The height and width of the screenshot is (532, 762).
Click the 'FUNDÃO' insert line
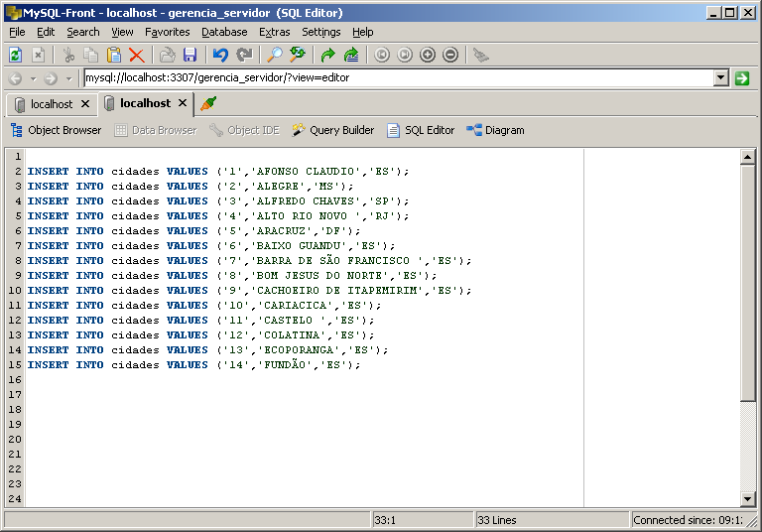[193, 365]
